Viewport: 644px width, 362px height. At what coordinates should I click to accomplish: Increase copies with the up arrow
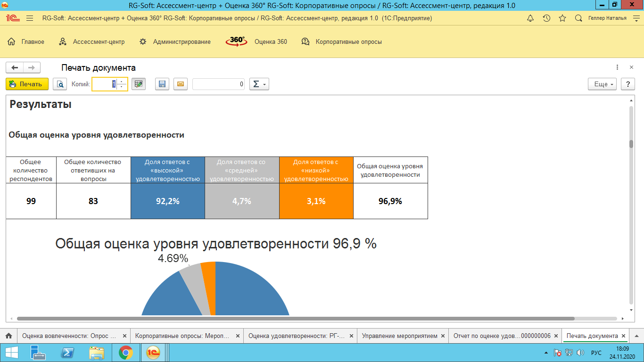point(122,82)
